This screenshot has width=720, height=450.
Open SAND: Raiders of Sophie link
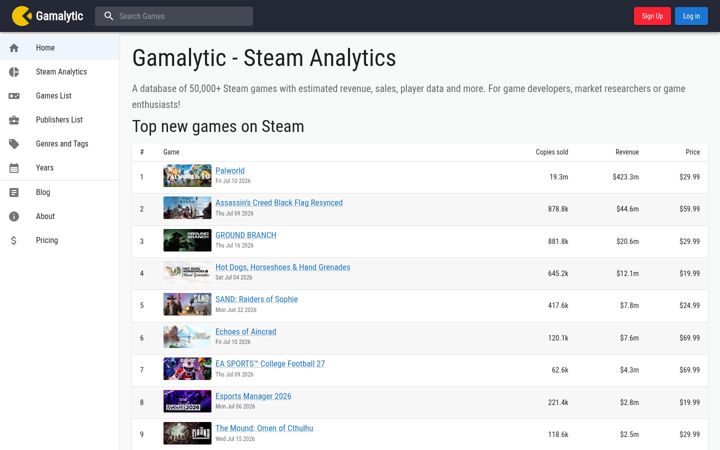point(257,299)
